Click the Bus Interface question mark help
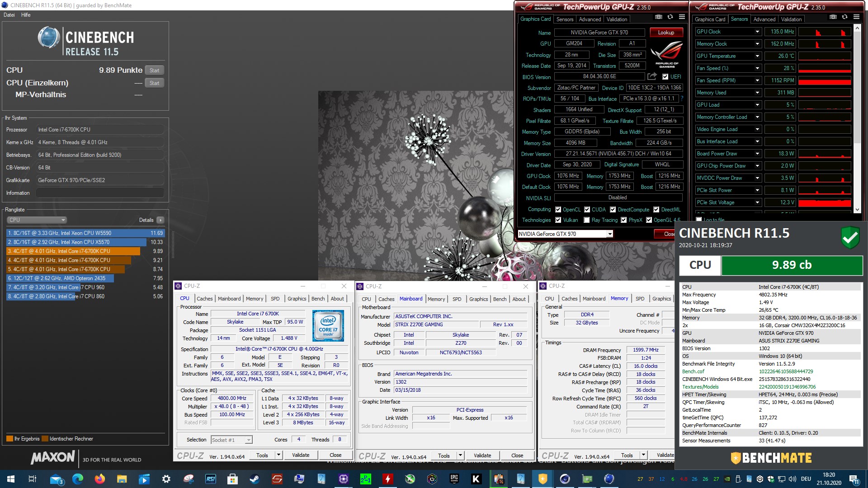 pos(682,99)
